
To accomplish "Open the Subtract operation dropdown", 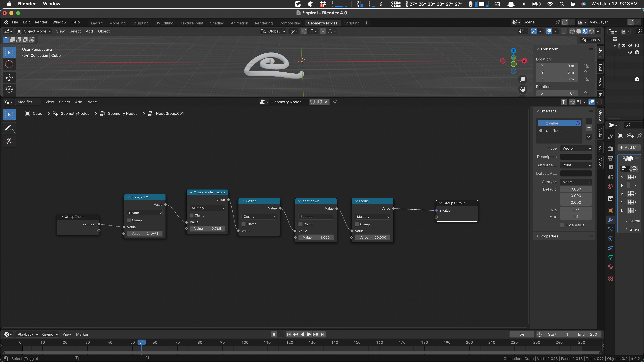I will point(316,217).
